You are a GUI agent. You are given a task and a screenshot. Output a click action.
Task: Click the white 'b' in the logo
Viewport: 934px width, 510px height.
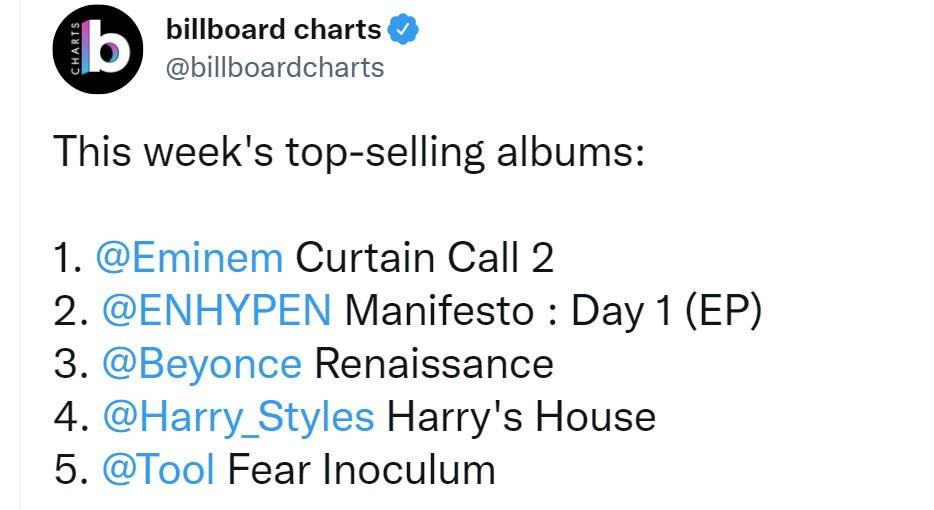[x=106, y=47]
